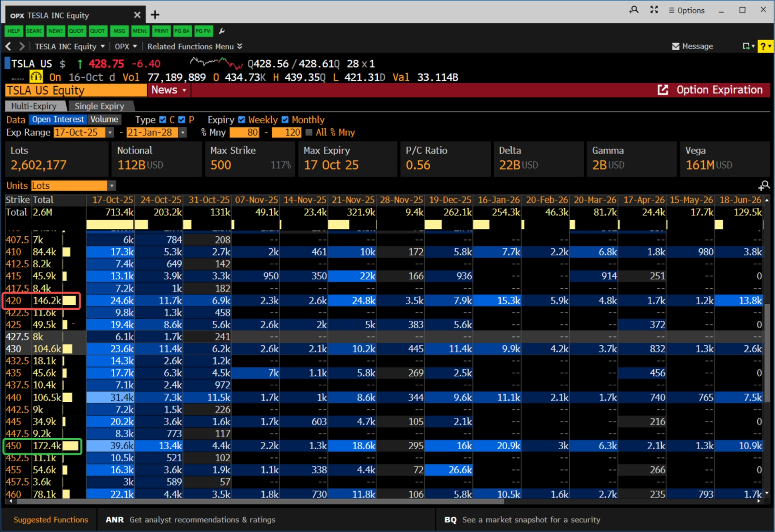Open the Units Lots dropdown
The height and width of the screenshot is (532, 775).
tap(112, 186)
